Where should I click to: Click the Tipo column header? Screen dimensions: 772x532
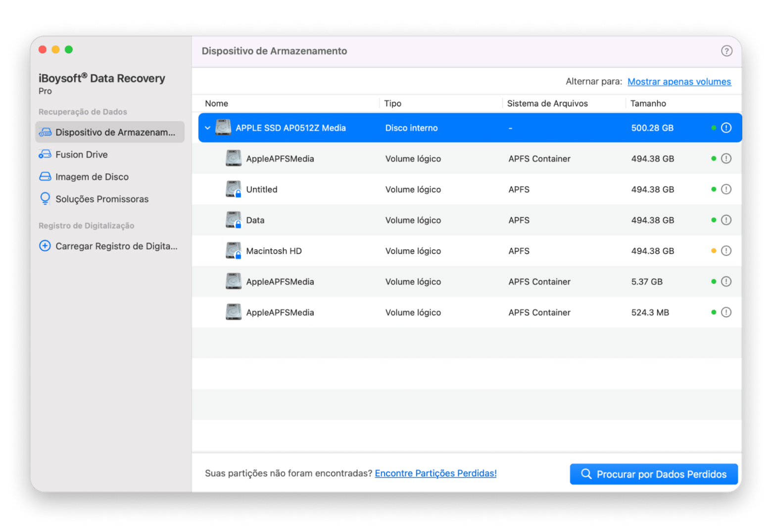tap(393, 103)
